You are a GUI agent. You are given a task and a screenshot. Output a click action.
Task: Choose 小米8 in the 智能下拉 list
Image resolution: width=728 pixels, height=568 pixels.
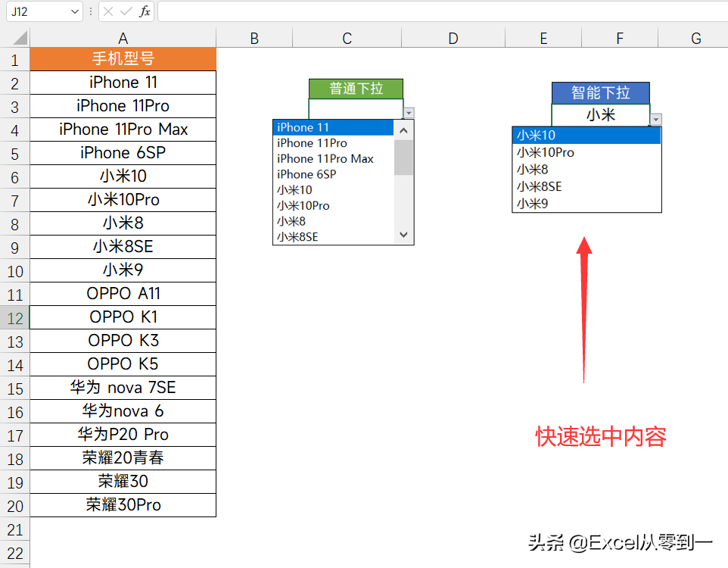(x=586, y=170)
